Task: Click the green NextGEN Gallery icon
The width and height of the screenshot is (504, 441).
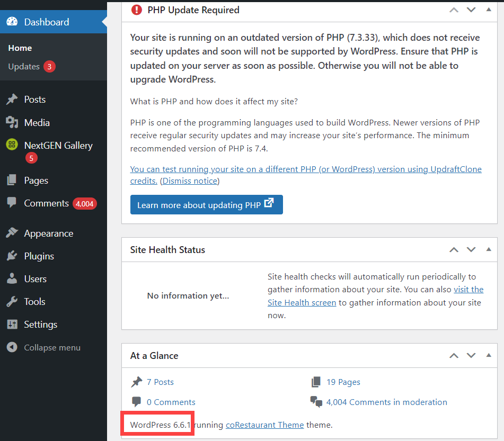Action: pyautogui.click(x=12, y=145)
